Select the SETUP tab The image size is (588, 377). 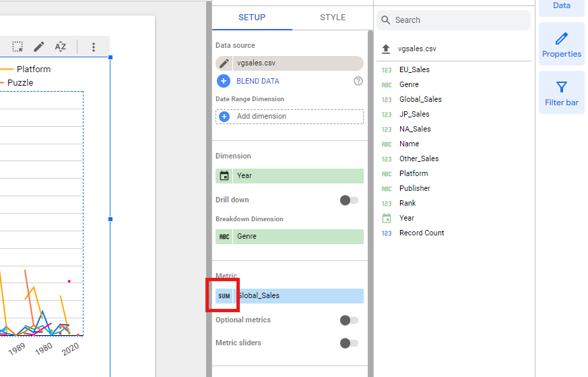click(x=252, y=18)
